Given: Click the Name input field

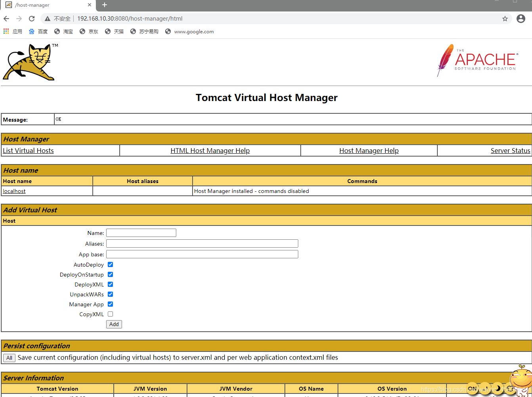Looking at the screenshot, I should [141, 233].
